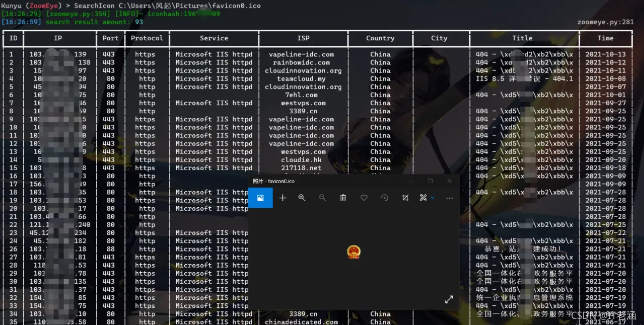This screenshot has width=644, height=325.
Task: Click the date 2021-10-07 in Time column
Action: (x=606, y=87)
